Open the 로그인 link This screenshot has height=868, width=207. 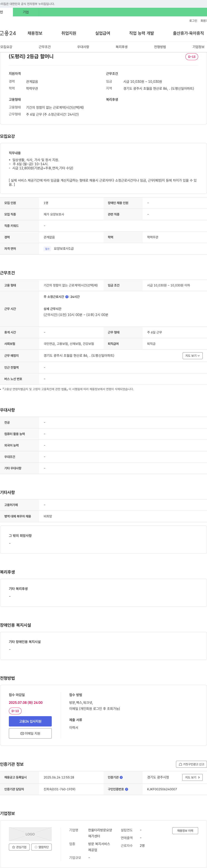[193, 21]
